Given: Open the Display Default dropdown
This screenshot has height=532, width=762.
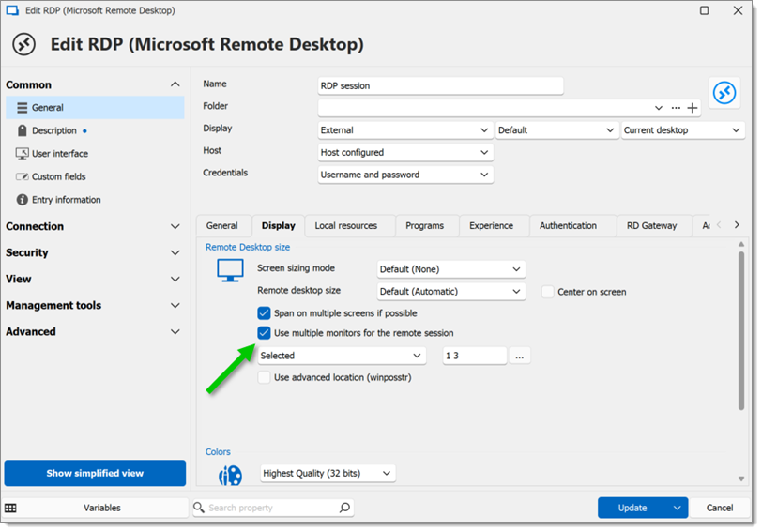Looking at the screenshot, I should 556,130.
